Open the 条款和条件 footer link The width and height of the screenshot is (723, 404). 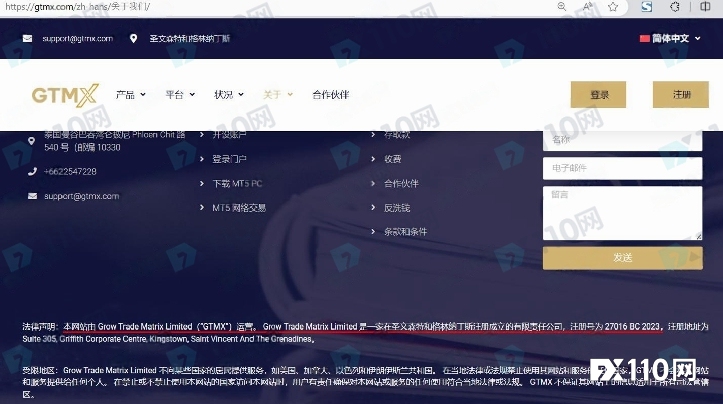click(405, 232)
